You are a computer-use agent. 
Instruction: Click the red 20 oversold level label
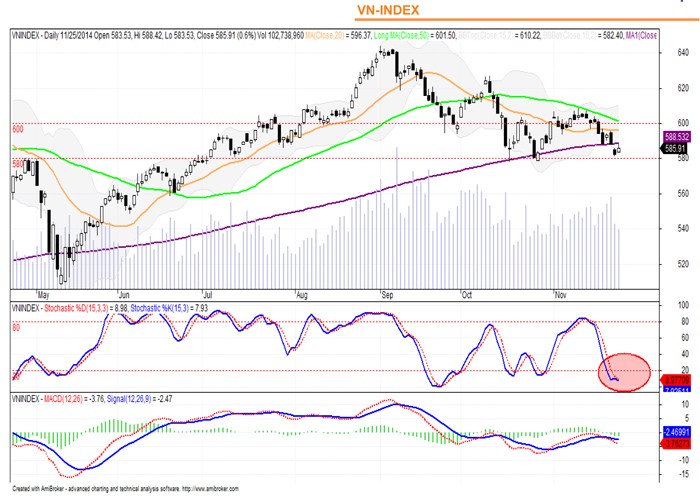click(x=16, y=375)
